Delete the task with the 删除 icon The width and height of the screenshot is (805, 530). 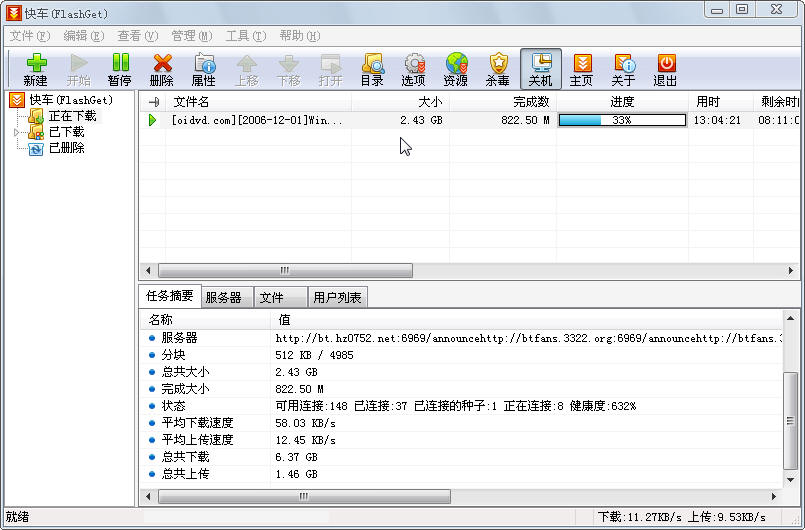coord(162,70)
